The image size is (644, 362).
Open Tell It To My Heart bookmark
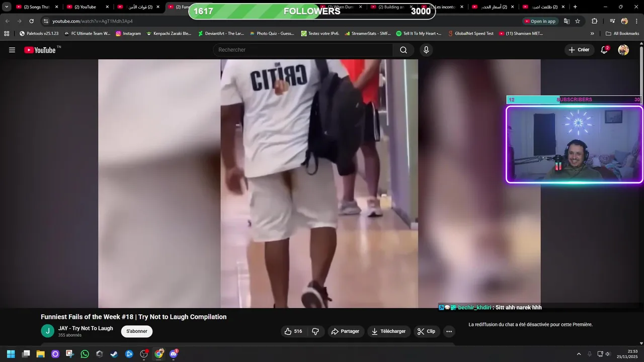coord(419,34)
